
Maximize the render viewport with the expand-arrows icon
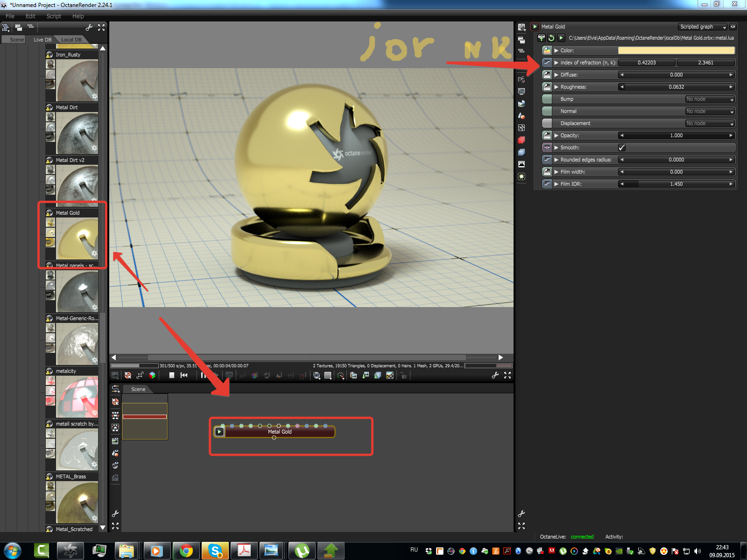click(x=507, y=375)
